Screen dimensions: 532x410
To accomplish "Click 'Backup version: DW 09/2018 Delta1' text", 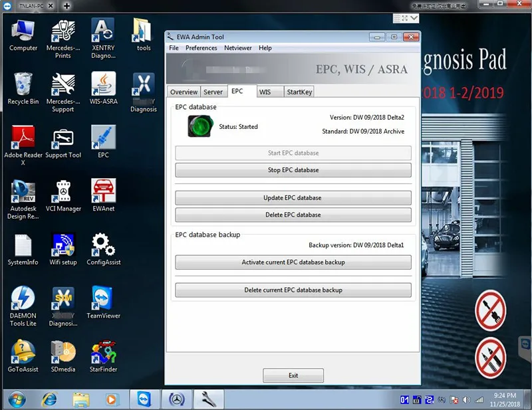I will click(356, 245).
